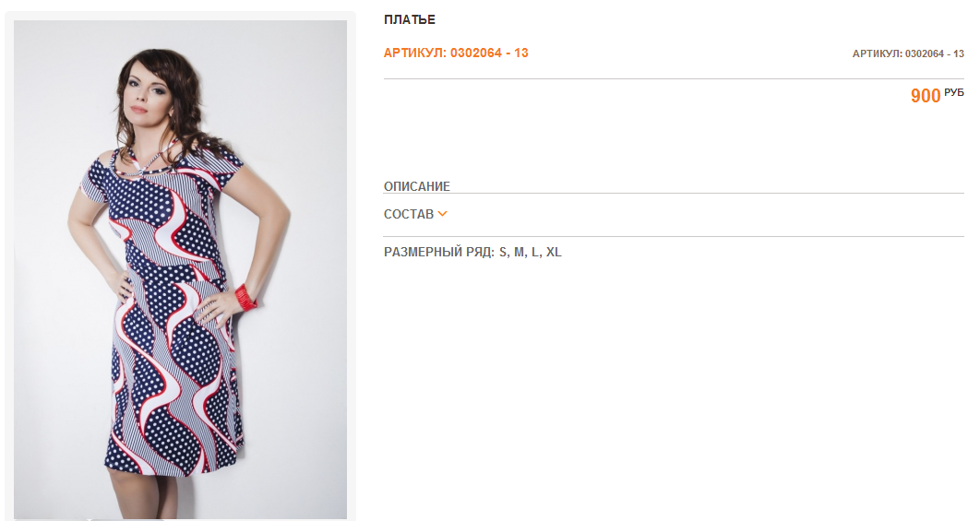Screen dimensions: 980x521
Task: Click the РУБ currency label
Action: tap(954, 92)
